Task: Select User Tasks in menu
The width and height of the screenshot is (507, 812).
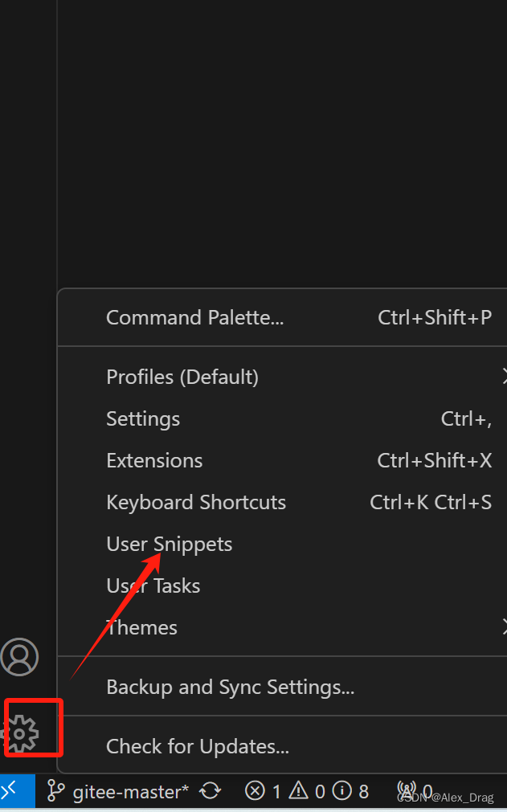Action: (153, 586)
